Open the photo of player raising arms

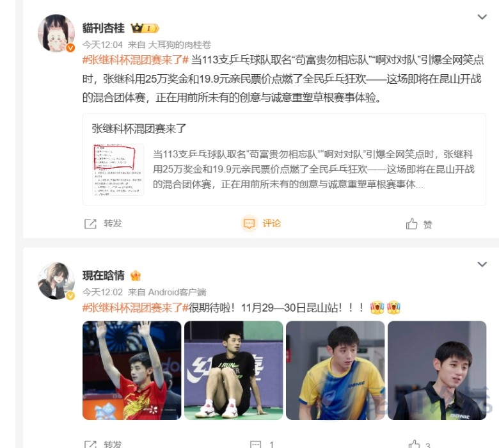click(x=132, y=371)
